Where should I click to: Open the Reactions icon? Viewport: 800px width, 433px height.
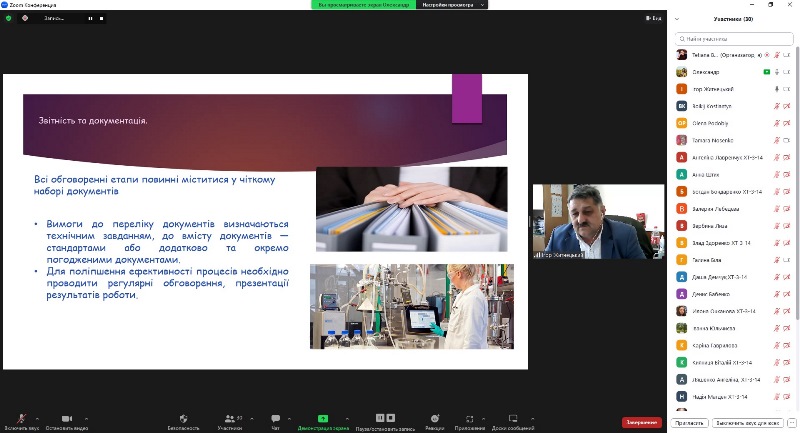pos(434,419)
